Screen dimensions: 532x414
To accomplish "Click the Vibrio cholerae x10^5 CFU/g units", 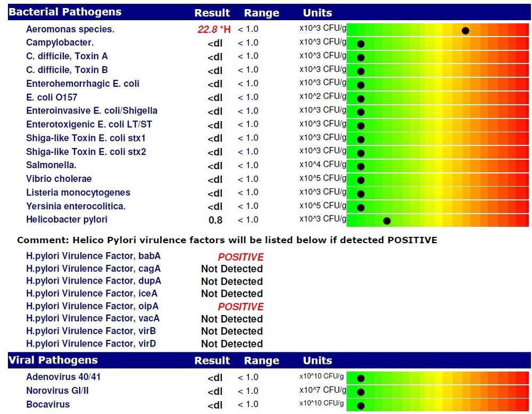I will coord(323,178).
